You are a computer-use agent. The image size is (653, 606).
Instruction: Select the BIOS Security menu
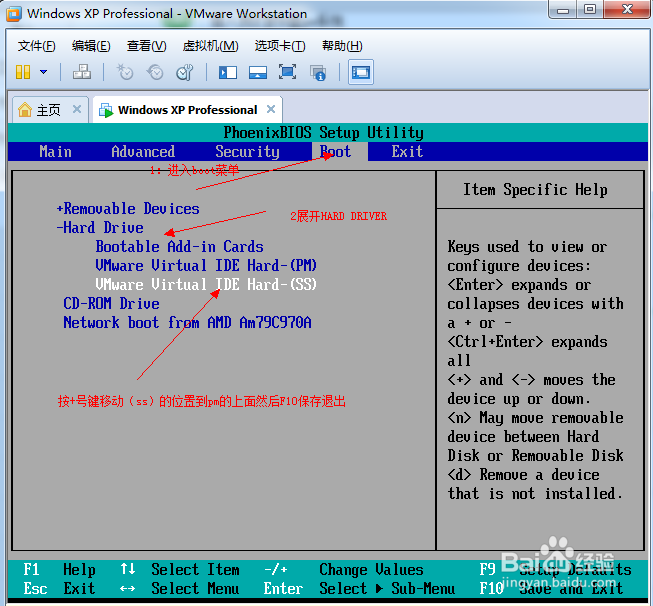(247, 152)
